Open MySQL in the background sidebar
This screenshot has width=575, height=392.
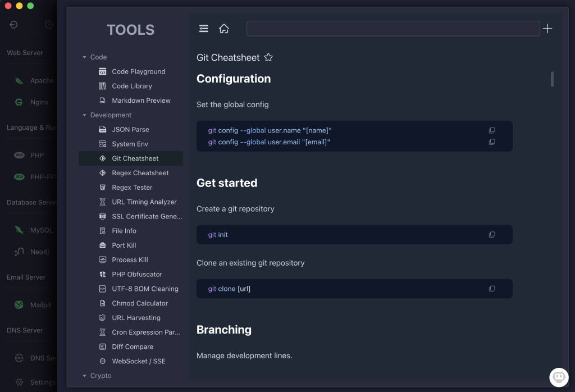coord(34,230)
